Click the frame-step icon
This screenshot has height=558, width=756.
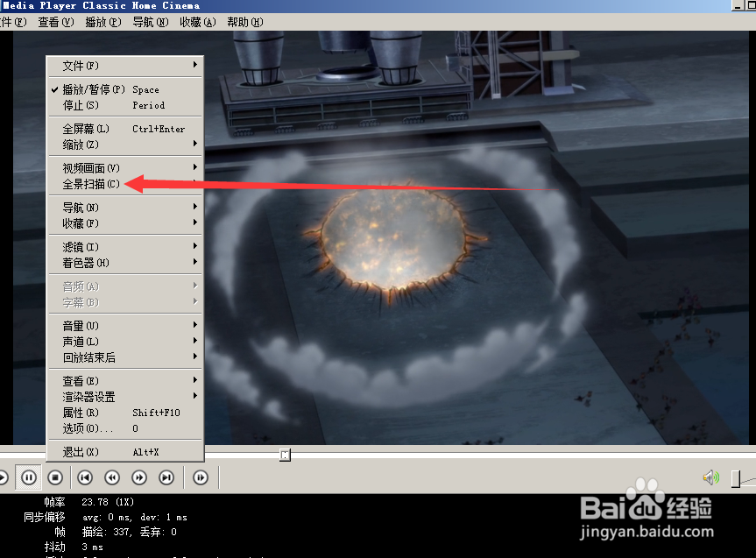[x=201, y=477]
